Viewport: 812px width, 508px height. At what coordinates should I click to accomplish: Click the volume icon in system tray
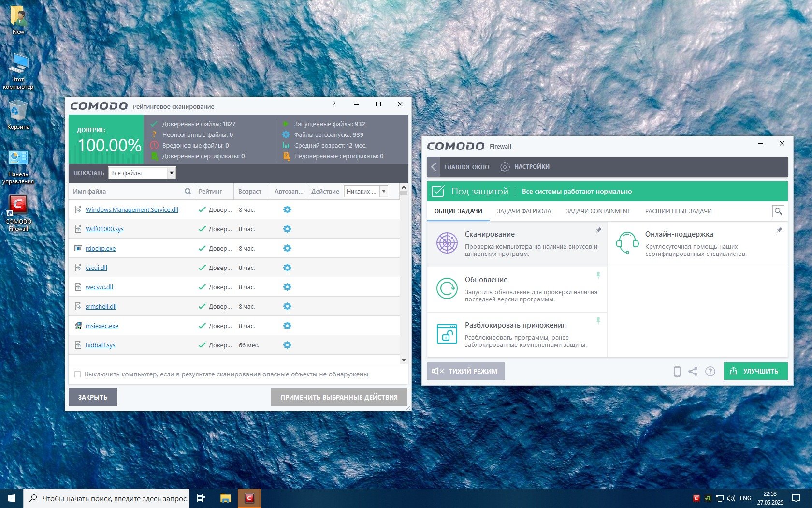[x=731, y=498]
